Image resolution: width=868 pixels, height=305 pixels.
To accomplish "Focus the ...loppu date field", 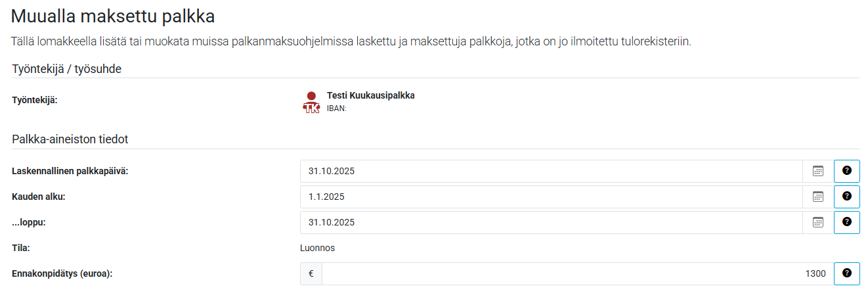I will pyautogui.click(x=552, y=222).
